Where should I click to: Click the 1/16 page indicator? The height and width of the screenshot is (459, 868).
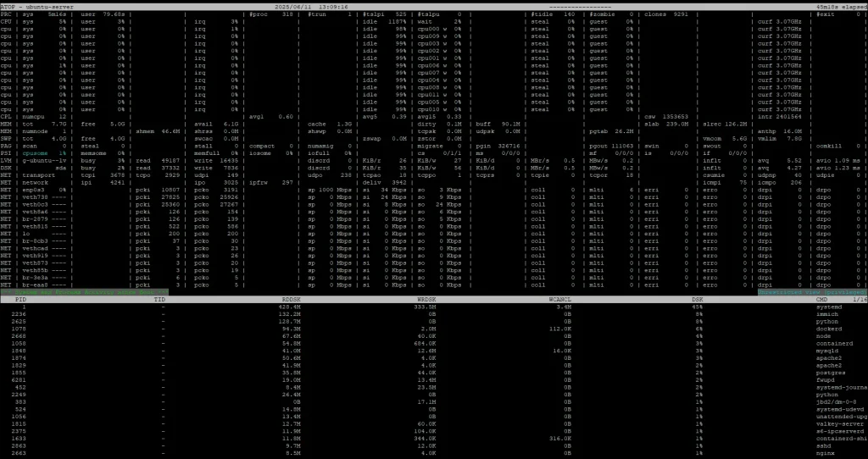click(x=860, y=299)
